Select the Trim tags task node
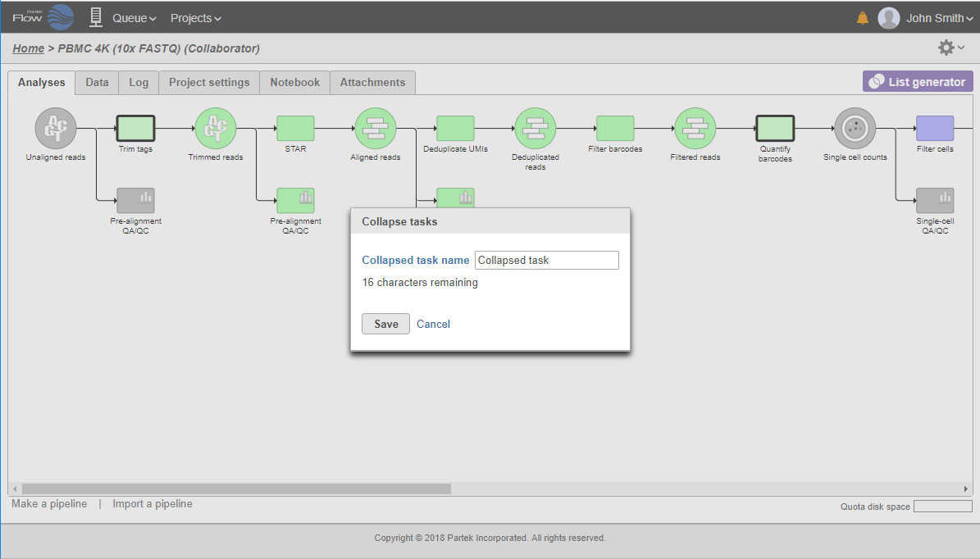Image resolution: width=980 pixels, height=559 pixels. [x=135, y=129]
